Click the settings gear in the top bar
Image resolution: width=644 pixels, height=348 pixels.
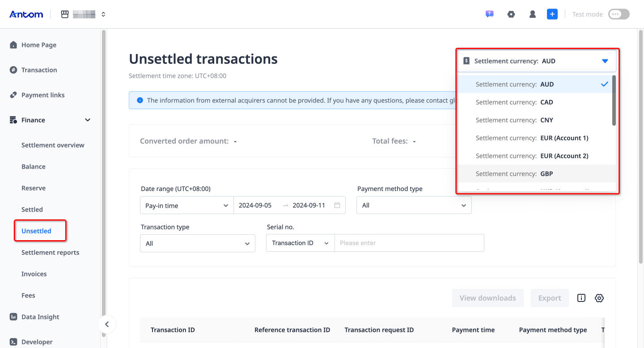pyautogui.click(x=511, y=14)
